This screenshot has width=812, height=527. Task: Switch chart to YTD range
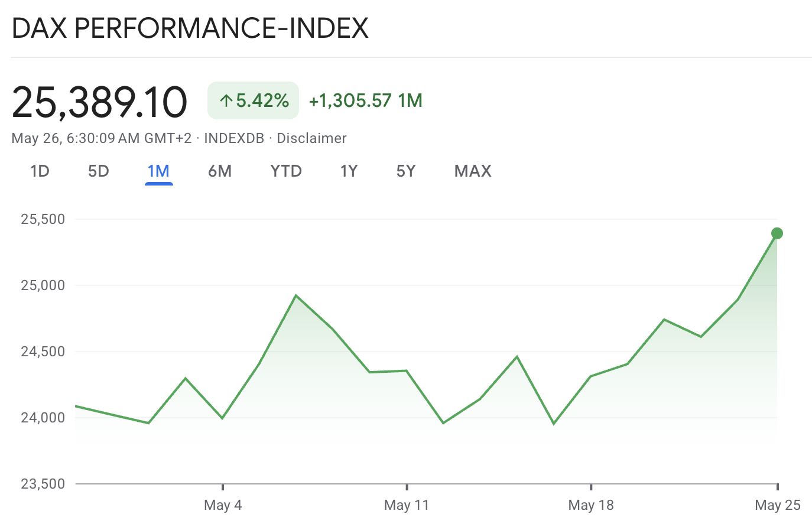click(286, 171)
